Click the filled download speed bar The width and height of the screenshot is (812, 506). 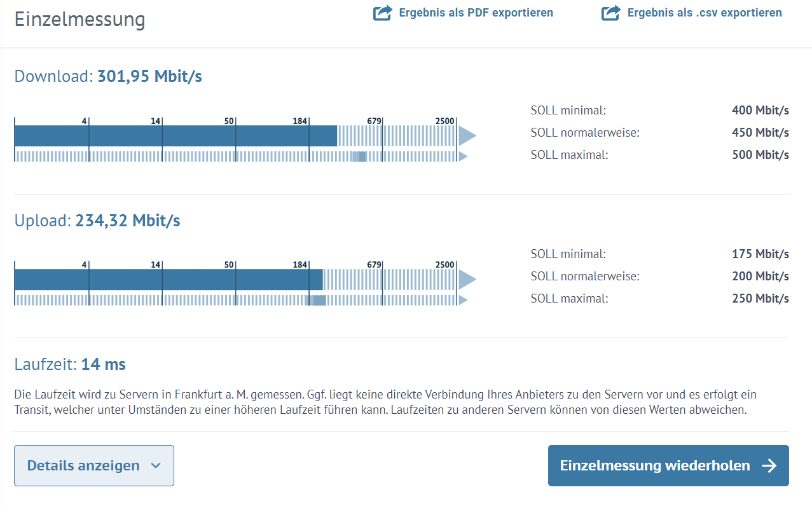point(175,135)
